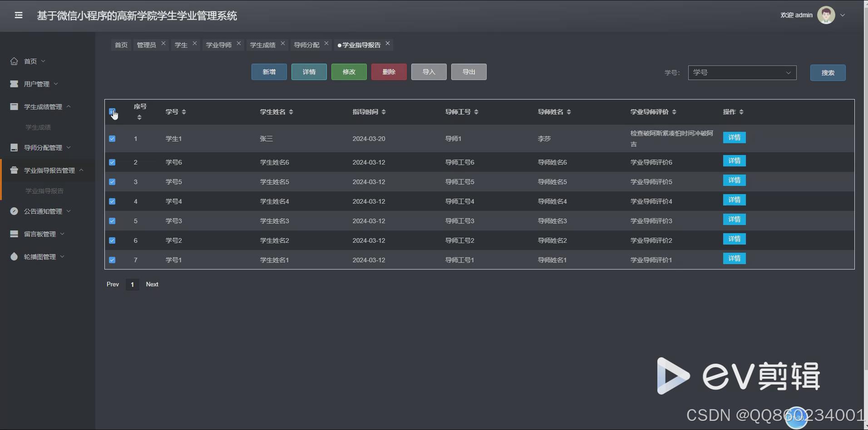
Task: Switch to the 学业导师 tab
Action: 219,45
